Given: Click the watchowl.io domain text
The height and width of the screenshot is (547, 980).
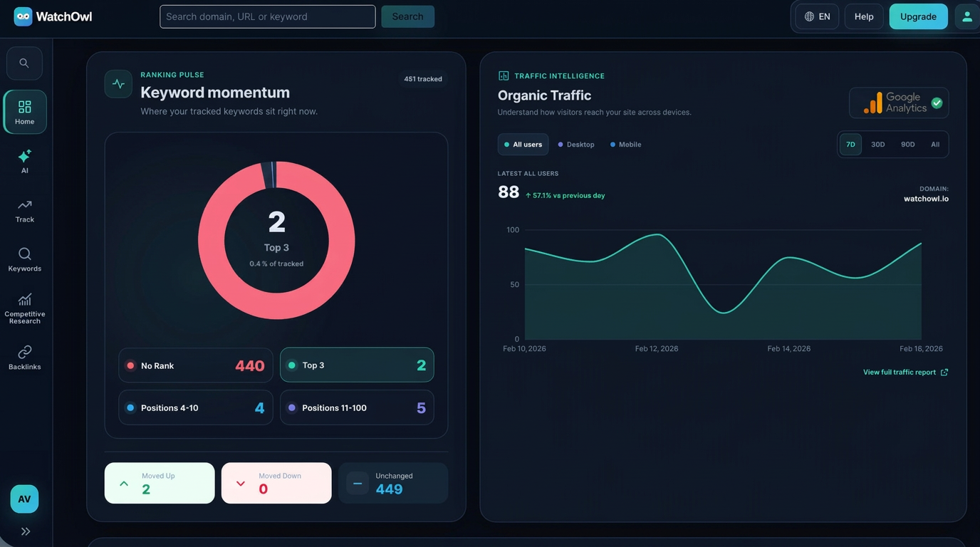Looking at the screenshot, I should pyautogui.click(x=926, y=199).
